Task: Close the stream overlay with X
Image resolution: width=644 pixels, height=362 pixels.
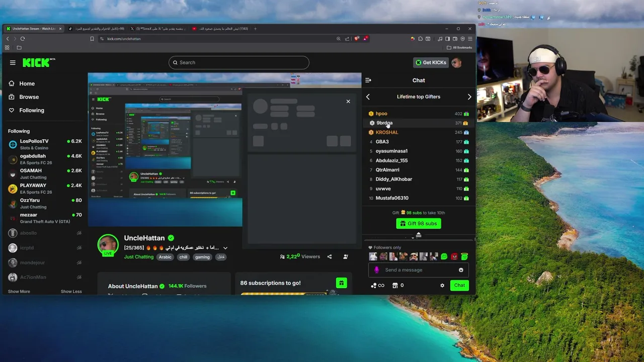Action: point(348,102)
